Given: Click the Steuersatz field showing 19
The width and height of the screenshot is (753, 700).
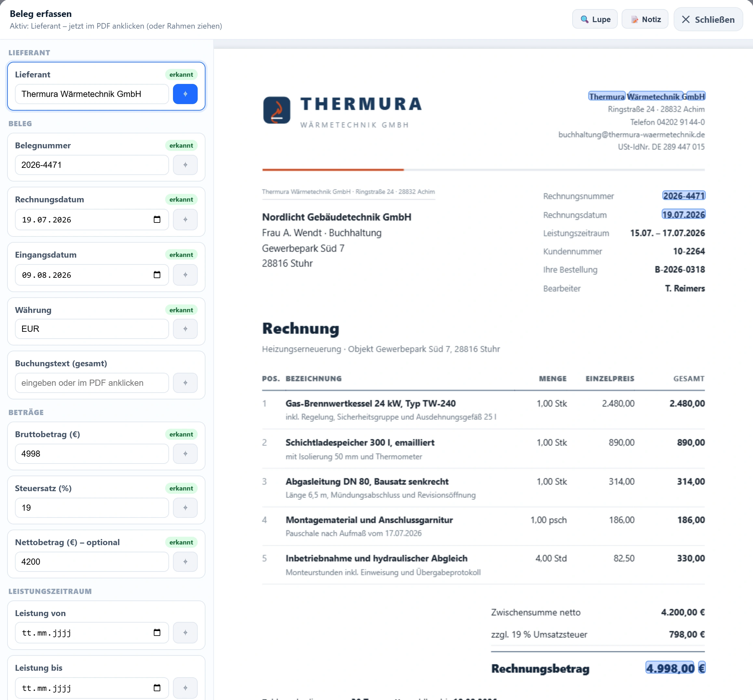Looking at the screenshot, I should coord(92,507).
